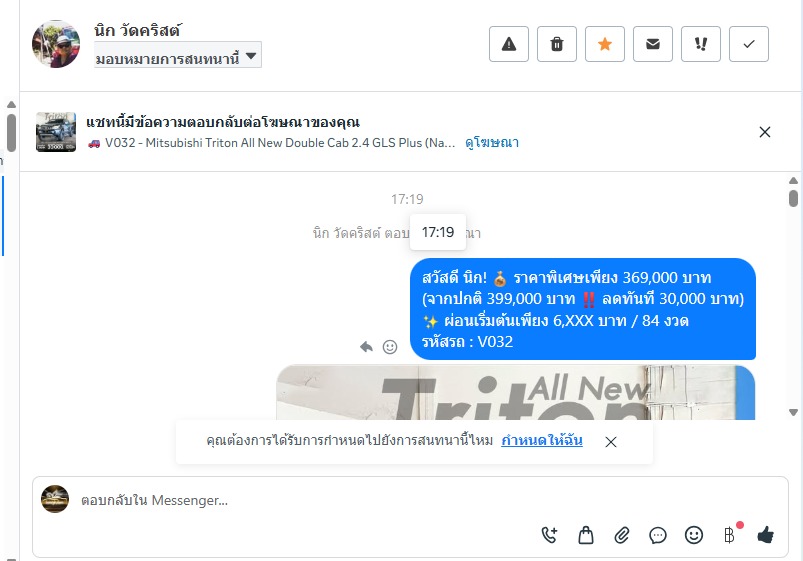The image size is (803, 561).
Task: Dismiss the ad reply banner
Action: tap(765, 132)
